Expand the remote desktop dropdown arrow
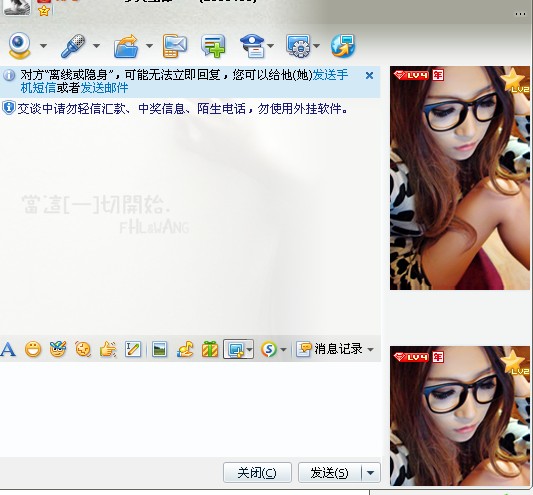The image size is (533, 495). pyautogui.click(x=316, y=45)
